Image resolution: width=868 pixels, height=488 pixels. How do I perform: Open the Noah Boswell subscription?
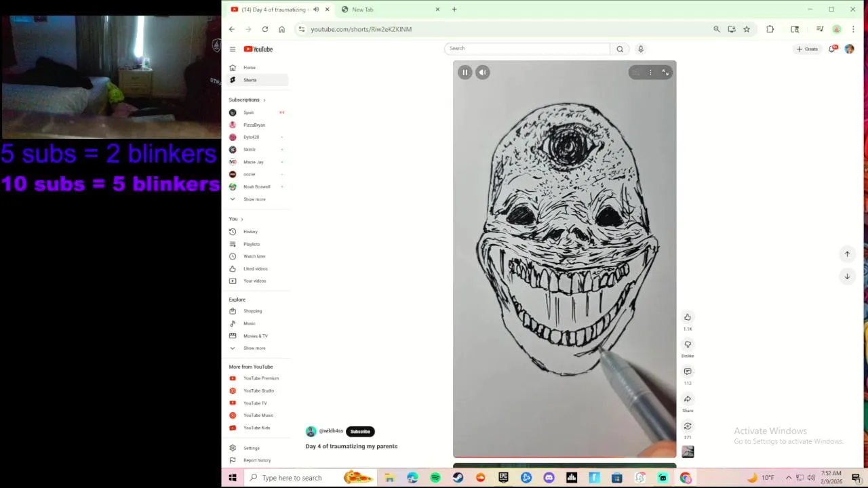pos(258,186)
